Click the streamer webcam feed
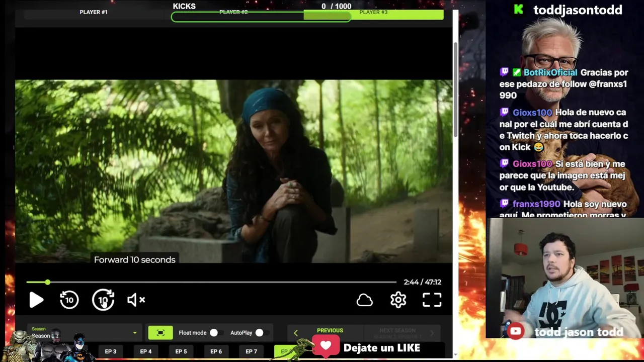Viewport: 644px width, 362px height. pos(565,278)
